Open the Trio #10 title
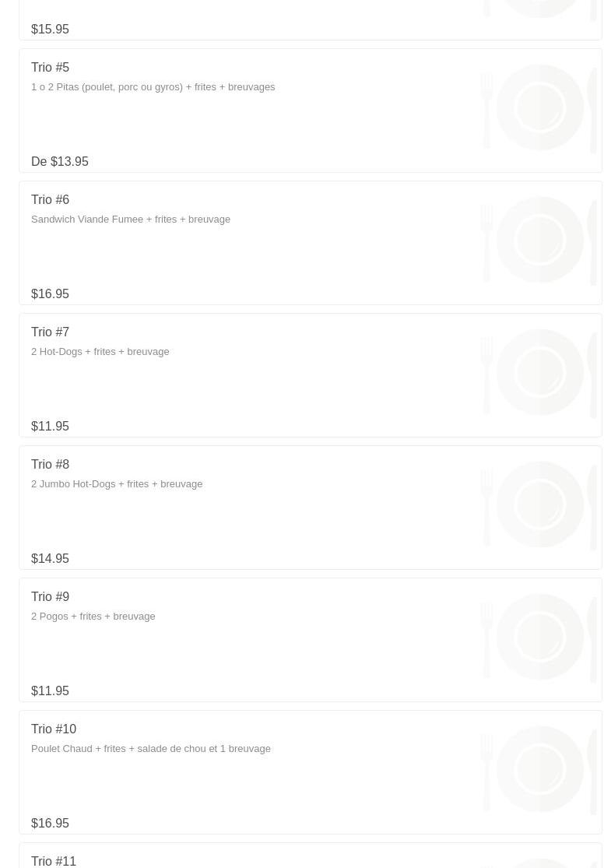The height and width of the screenshot is (868, 611). [x=54, y=729]
